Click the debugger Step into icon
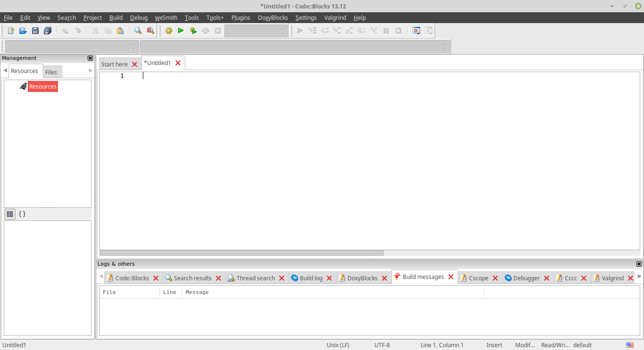Screen dimensions: 644x350 [x=337, y=31]
